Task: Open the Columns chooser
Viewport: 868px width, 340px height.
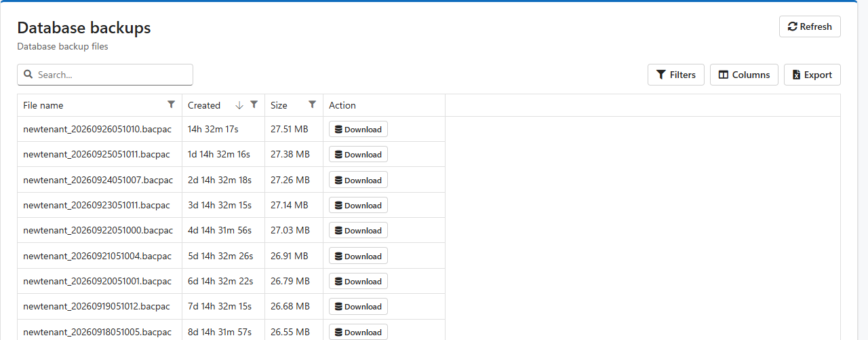Action: pyautogui.click(x=744, y=75)
